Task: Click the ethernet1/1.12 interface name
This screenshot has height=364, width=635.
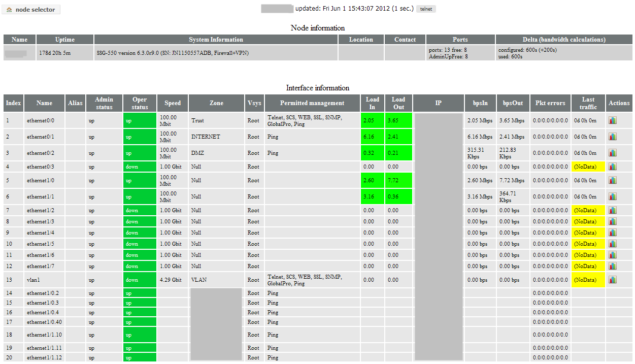Action: [44, 357]
